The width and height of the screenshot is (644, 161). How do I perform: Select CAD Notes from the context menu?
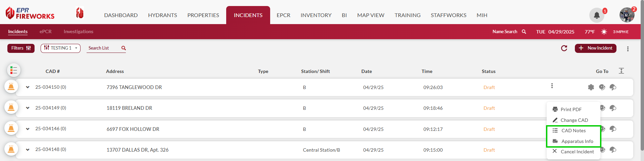(573, 131)
